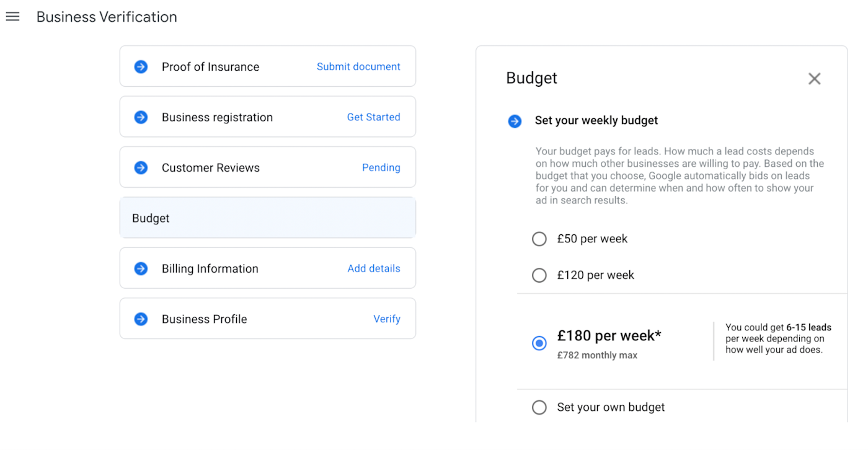
Task: Click the Submit document link
Action: coord(358,67)
